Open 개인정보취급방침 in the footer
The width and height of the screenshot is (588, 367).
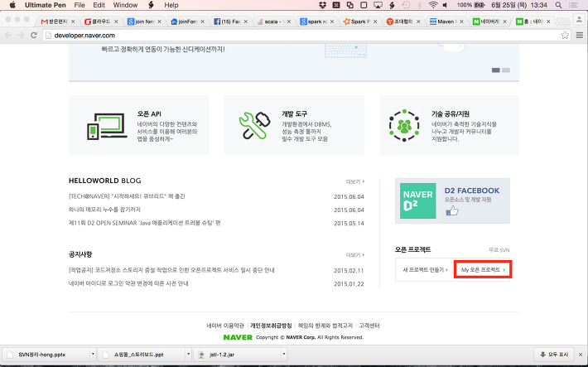point(271,326)
